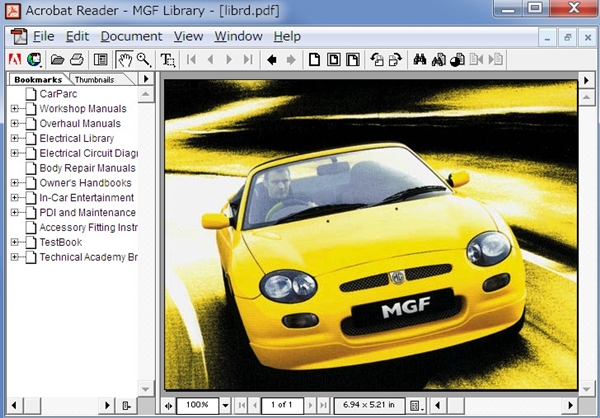Open the CarParc bookmark
The height and width of the screenshot is (418, 600).
pos(58,94)
